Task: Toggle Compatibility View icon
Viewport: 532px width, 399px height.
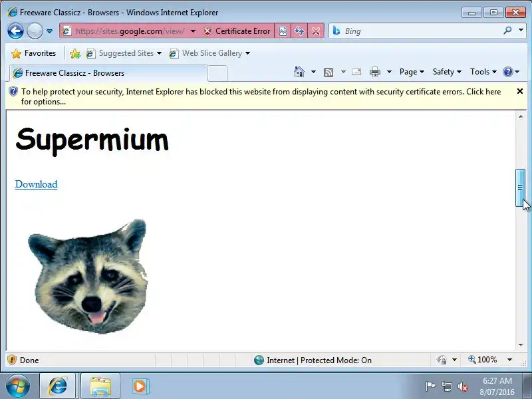Action: [283, 31]
